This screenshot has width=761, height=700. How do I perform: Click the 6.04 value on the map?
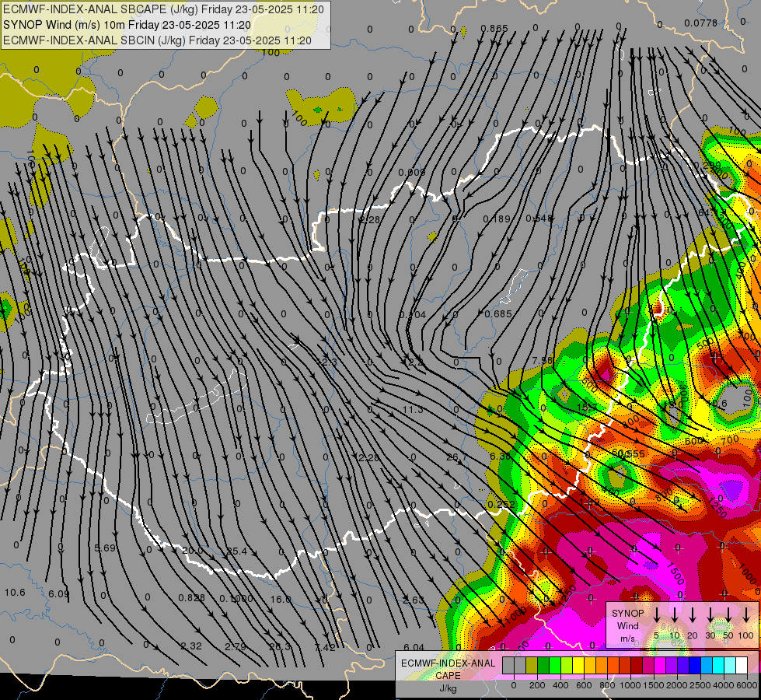(414, 648)
